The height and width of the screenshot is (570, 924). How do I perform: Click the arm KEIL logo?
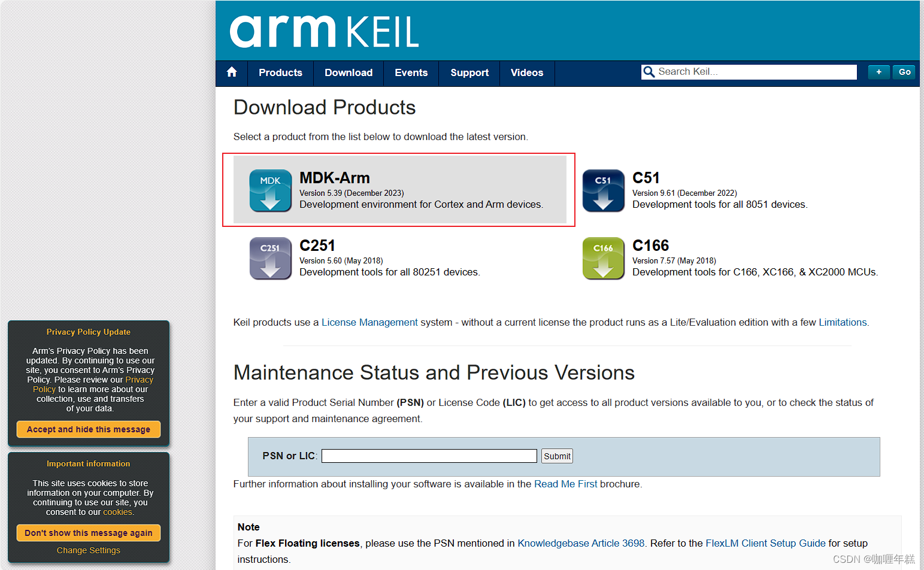pyautogui.click(x=324, y=31)
